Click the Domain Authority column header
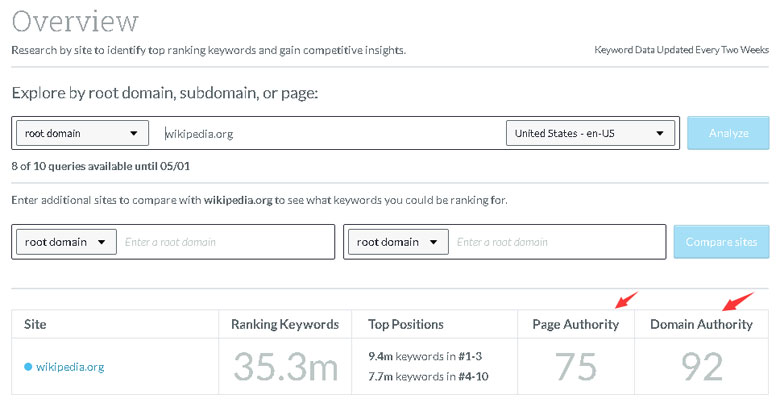Image resolution: width=780 pixels, height=407 pixels. 701,324
